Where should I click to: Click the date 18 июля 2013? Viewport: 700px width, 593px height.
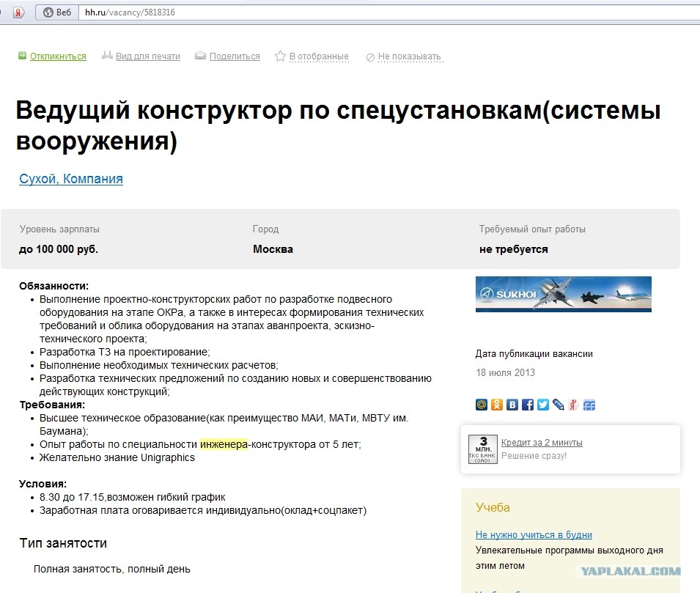coord(505,372)
